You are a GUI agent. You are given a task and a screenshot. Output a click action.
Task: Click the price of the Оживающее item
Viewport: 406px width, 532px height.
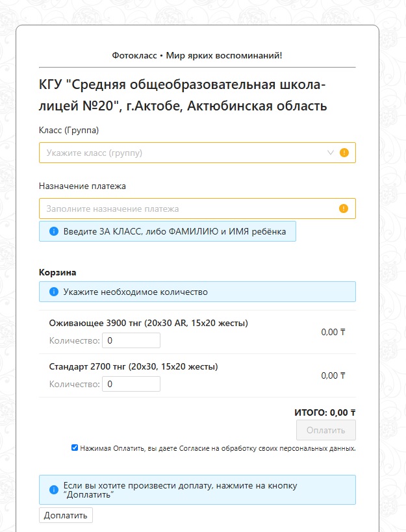pos(333,332)
